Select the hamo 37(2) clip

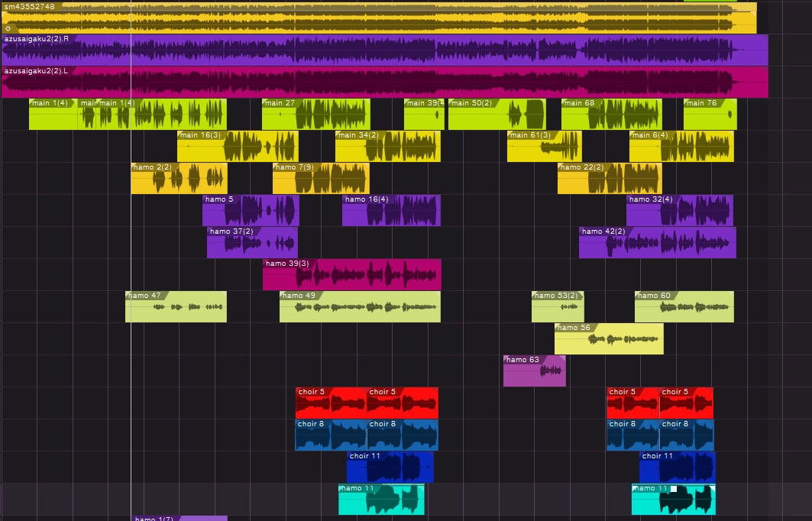click(x=252, y=242)
